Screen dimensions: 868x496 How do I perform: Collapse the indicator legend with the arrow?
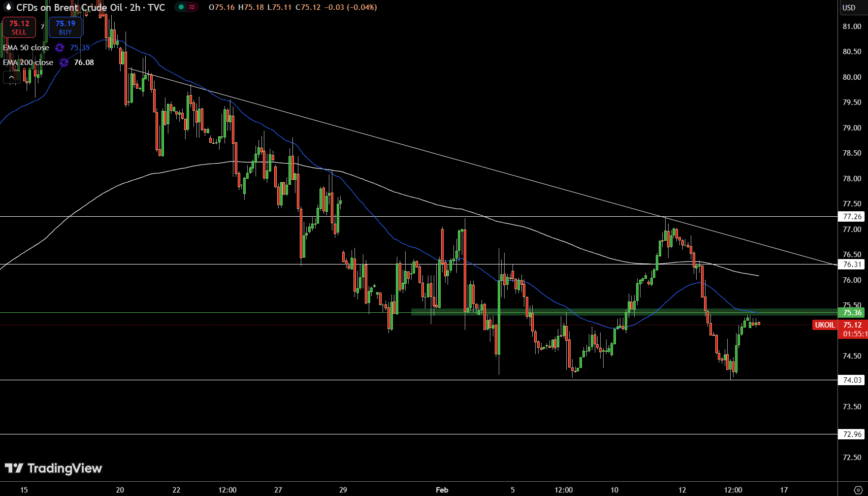point(11,77)
